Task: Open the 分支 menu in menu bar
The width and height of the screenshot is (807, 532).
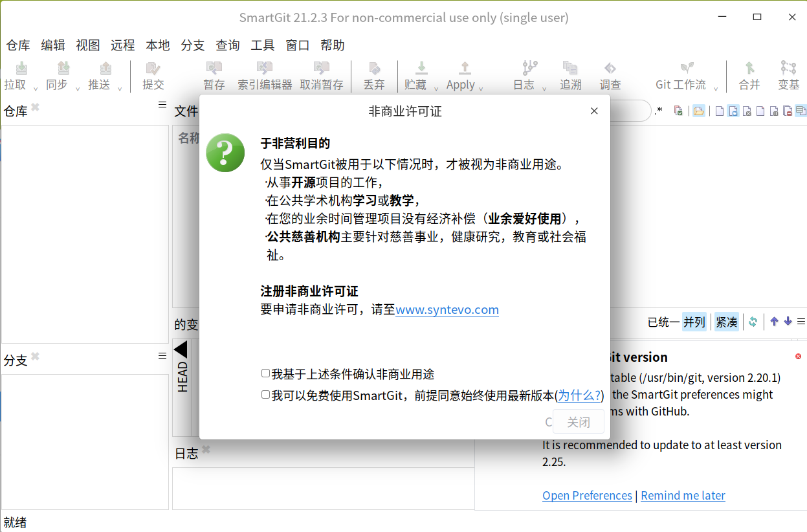Action: [192, 45]
